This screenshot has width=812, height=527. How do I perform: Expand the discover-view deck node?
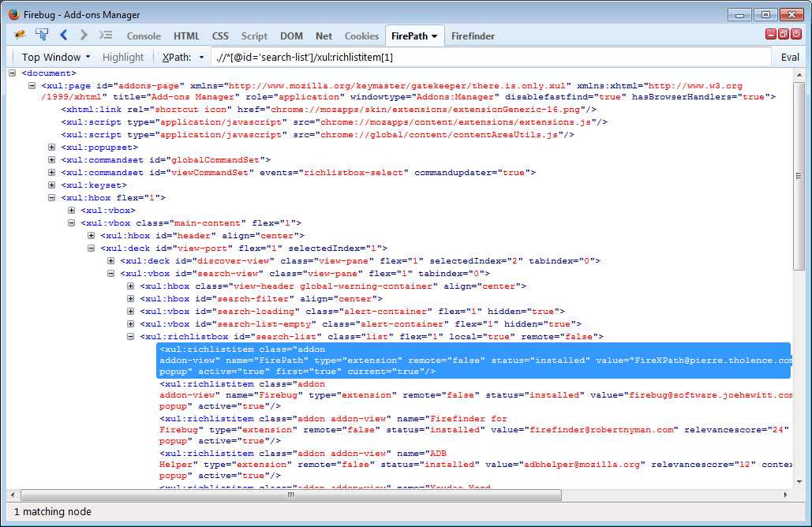pyautogui.click(x=110, y=260)
